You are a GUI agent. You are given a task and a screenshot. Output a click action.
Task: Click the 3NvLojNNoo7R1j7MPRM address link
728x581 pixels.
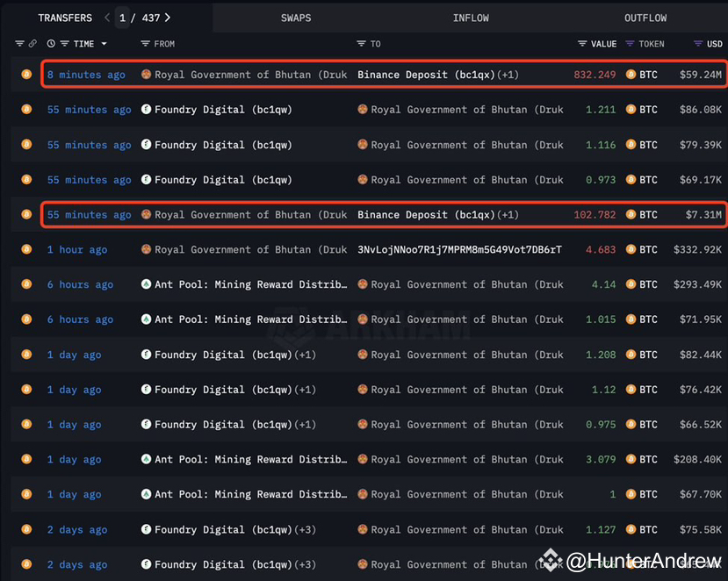tap(460, 249)
